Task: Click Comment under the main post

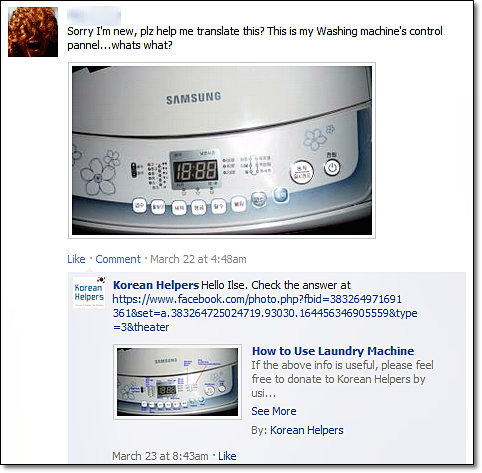Action: coord(118,259)
